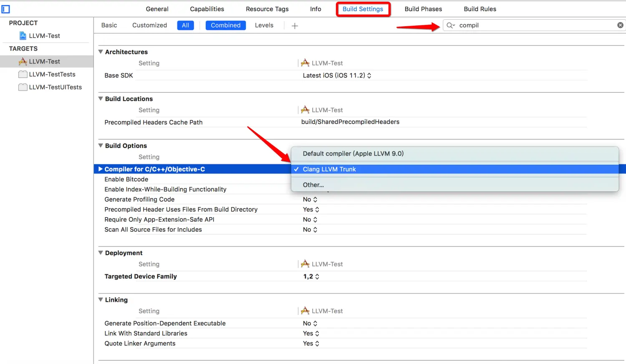The height and width of the screenshot is (364, 626).
Task: Click the LLVM-Test project file icon
Action: pyautogui.click(x=23, y=36)
